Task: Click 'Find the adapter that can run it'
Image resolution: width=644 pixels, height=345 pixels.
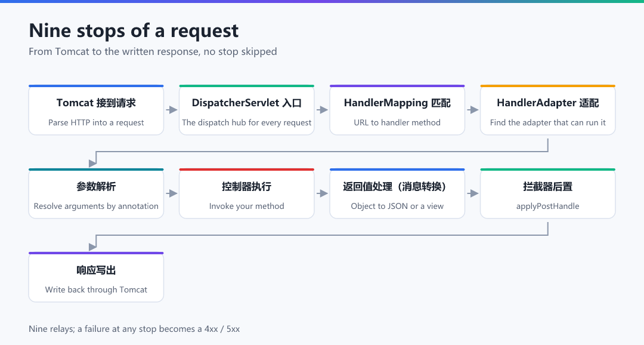Action: [548, 122]
